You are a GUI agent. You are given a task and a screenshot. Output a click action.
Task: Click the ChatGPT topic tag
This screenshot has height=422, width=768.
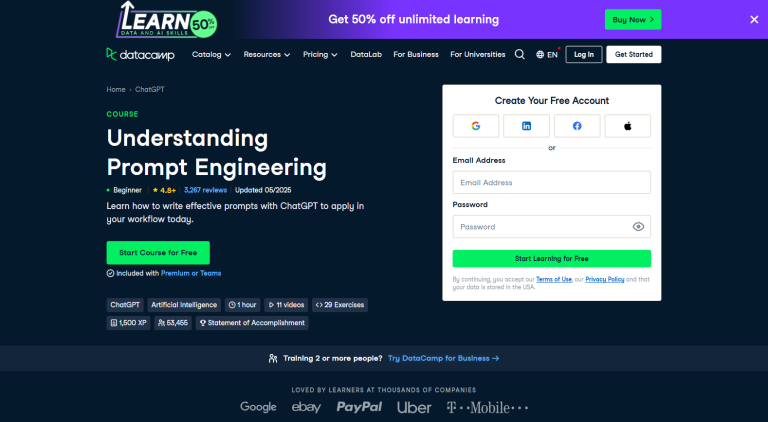click(x=125, y=305)
